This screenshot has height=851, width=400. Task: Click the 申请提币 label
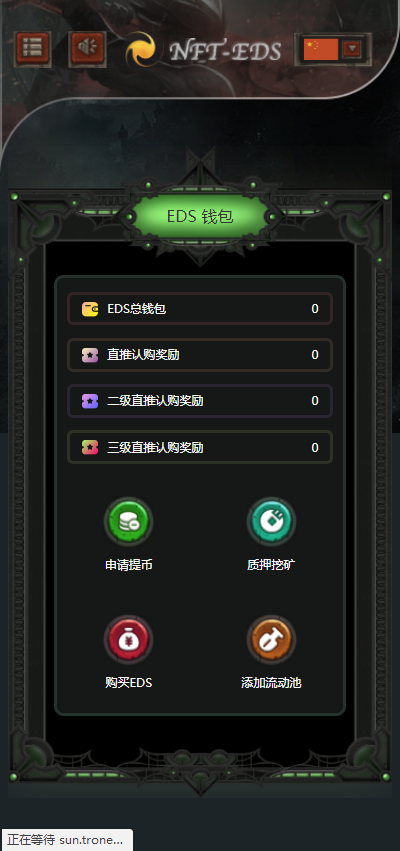[x=129, y=565]
